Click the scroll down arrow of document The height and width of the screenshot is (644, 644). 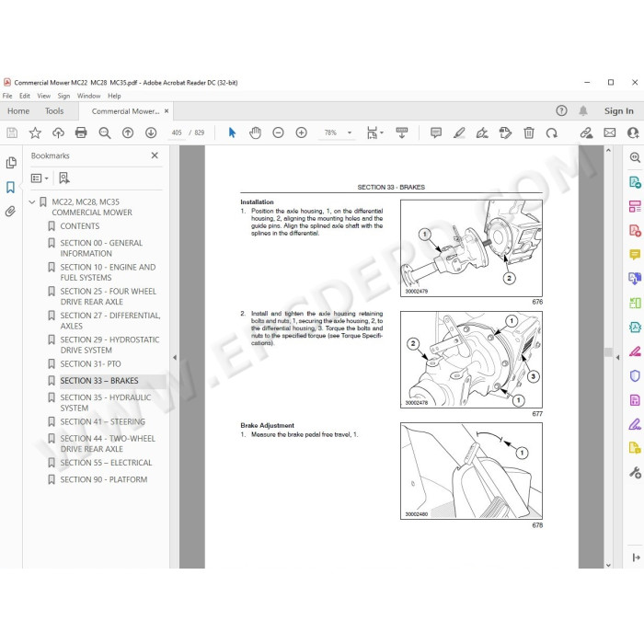608,565
